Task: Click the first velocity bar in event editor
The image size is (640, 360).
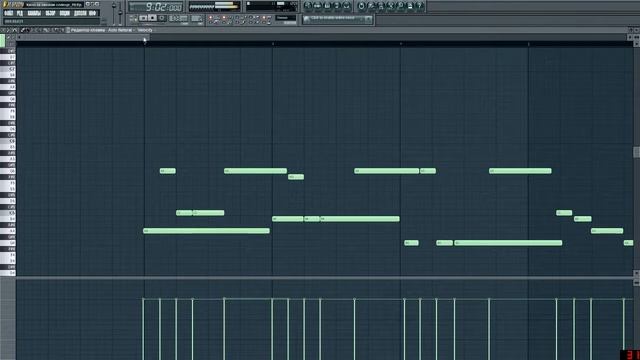Action: pos(143,329)
